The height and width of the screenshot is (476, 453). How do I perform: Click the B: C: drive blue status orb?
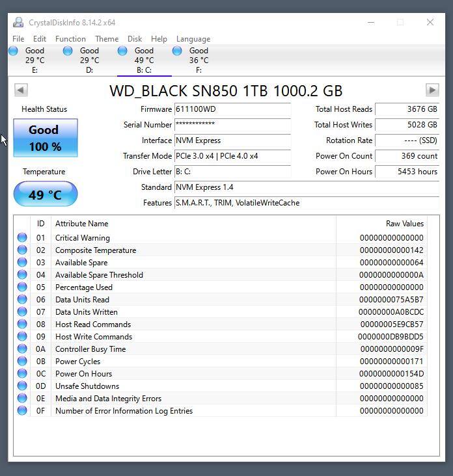coord(122,51)
